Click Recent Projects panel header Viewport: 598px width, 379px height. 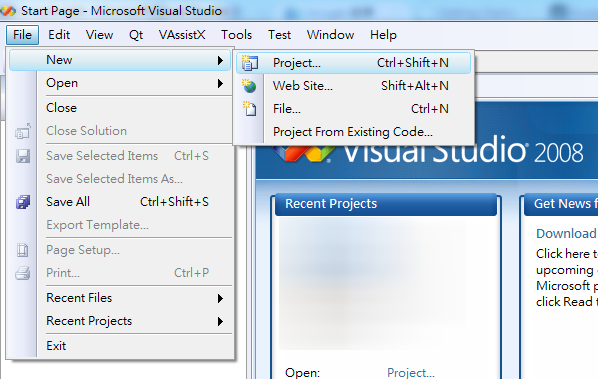point(386,204)
